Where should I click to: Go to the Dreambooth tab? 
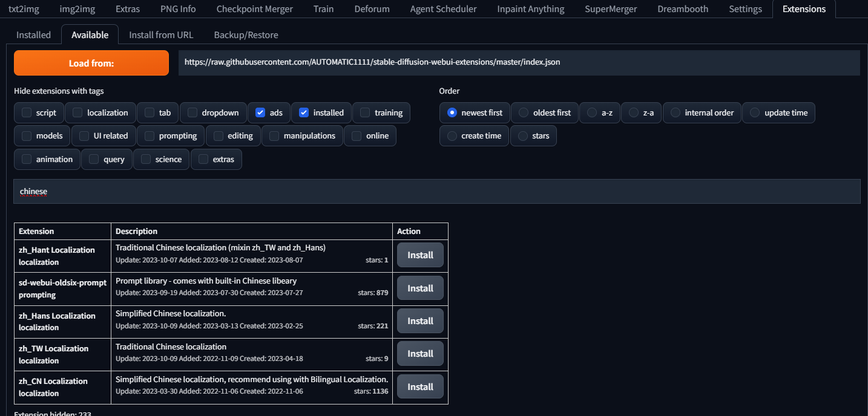pyautogui.click(x=683, y=9)
